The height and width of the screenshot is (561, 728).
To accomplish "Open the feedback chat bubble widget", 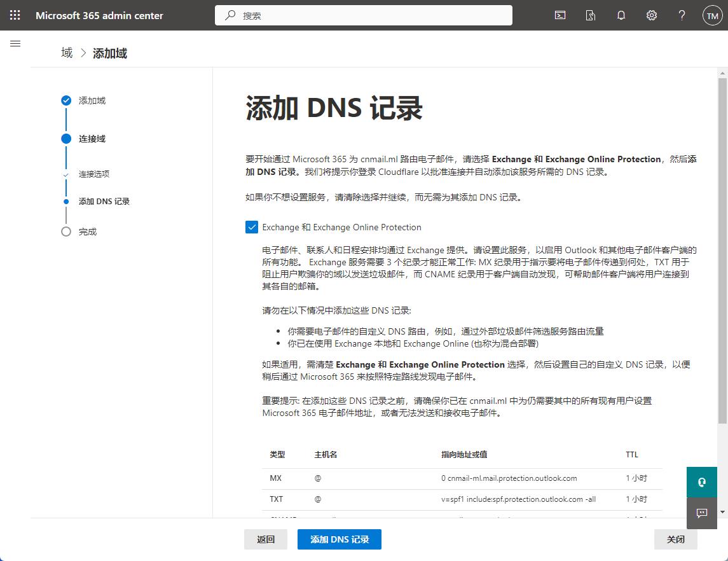I will (701, 513).
